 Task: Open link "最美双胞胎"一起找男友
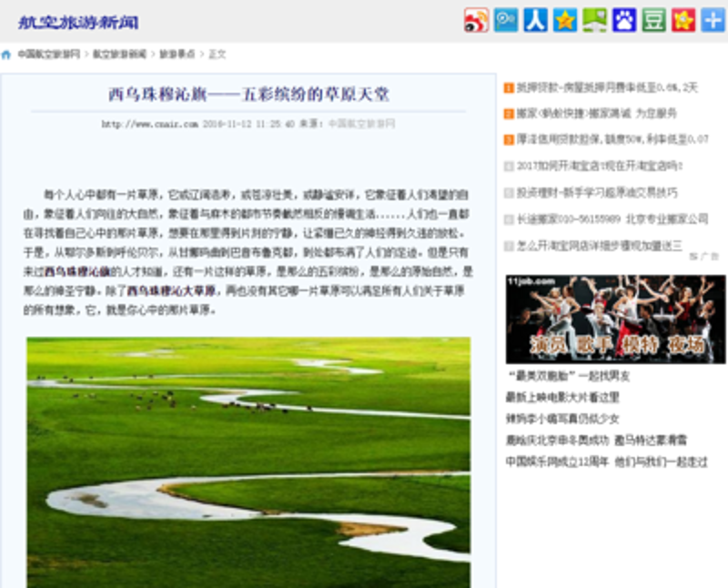(x=569, y=376)
